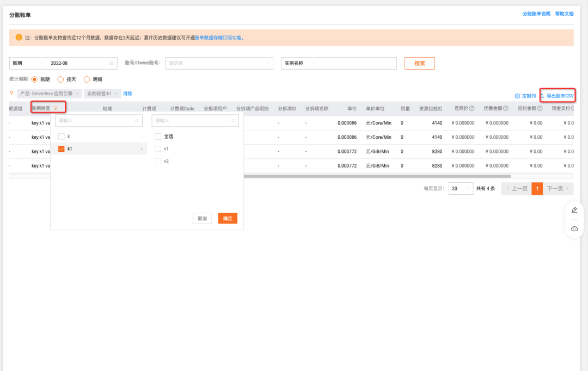Click search magnifier in tag value filter box
Image resolution: width=588 pixels, height=371 pixels.
pyautogui.click(x=233, y=121)
